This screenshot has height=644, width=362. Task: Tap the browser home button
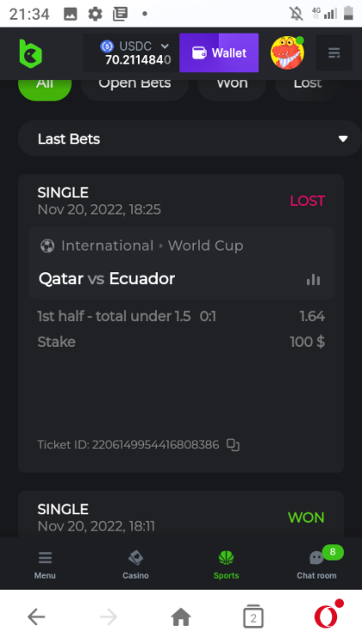click(x=181, y=617)
